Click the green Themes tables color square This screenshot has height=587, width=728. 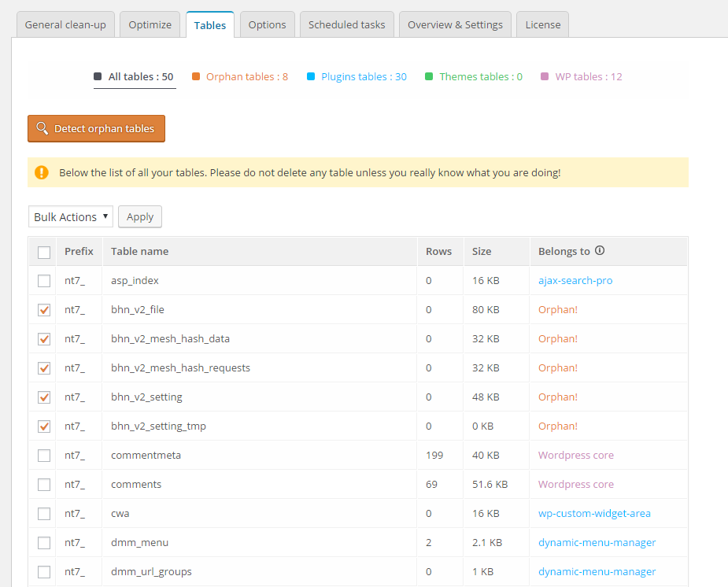(429, 77)
